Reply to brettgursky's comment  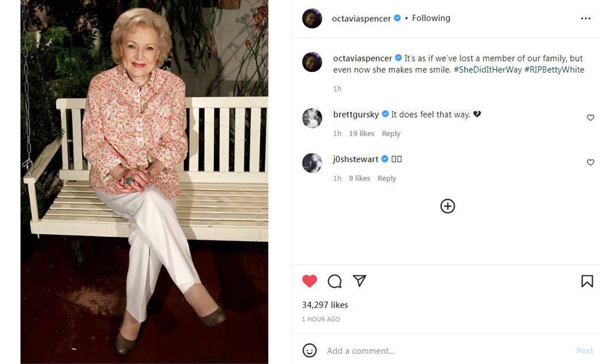point(391,133)
